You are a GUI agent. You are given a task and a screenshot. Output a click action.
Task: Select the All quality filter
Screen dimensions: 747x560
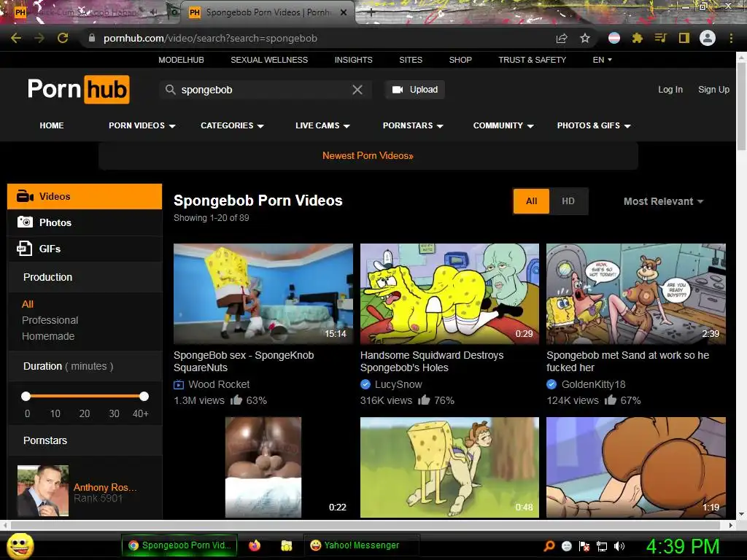(x=531, y=201)
